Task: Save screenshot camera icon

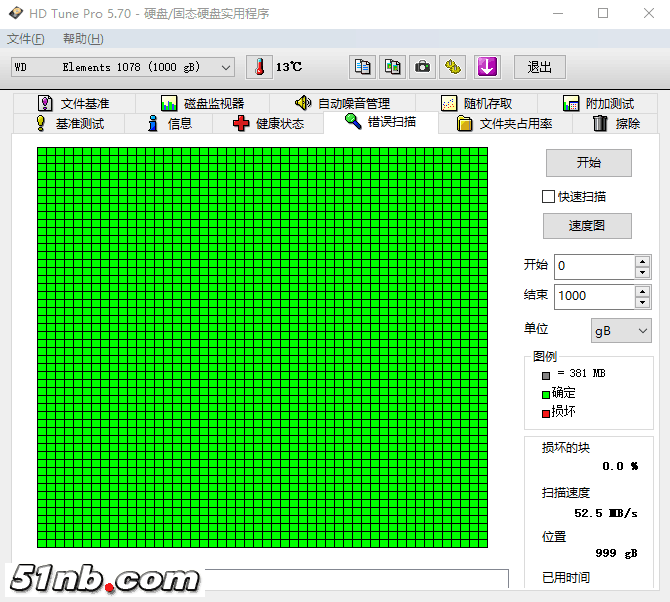Action: point(422,67)
